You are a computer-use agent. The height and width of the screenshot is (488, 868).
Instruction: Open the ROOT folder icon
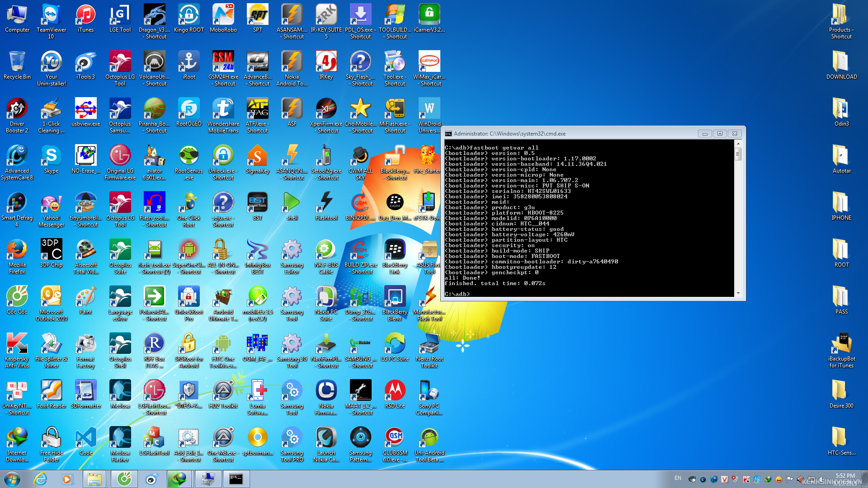coord(841,253)
